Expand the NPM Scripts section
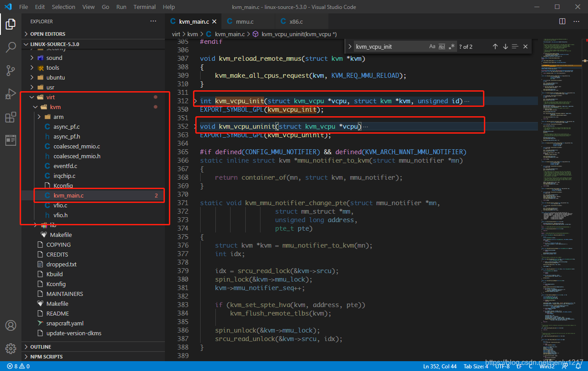 pos(93,357)
